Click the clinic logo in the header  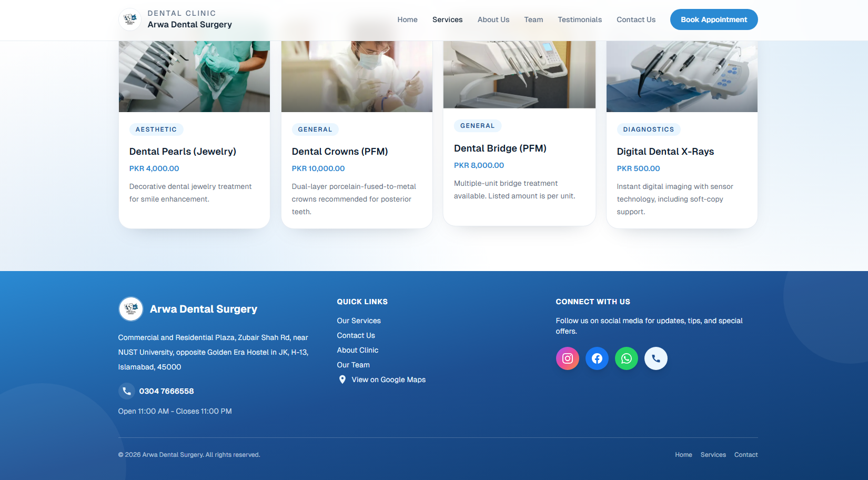coord(129,19)
